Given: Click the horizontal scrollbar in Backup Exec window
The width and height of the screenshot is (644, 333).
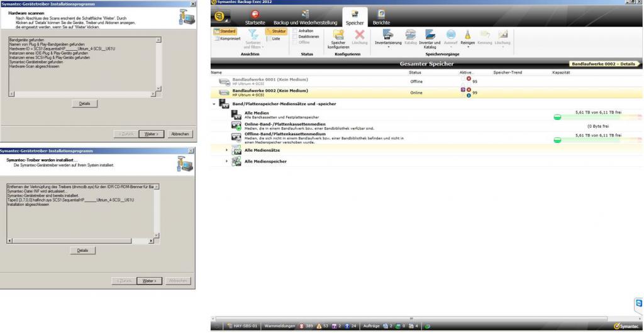Looking at the screenshot, I should (x=411, y=319).
